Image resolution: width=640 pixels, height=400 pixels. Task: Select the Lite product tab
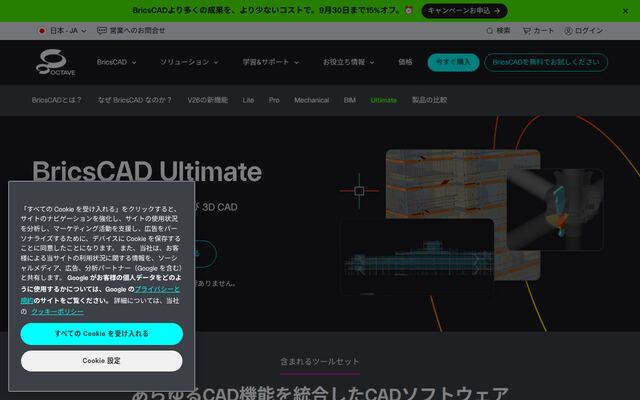tap(248, 100)
